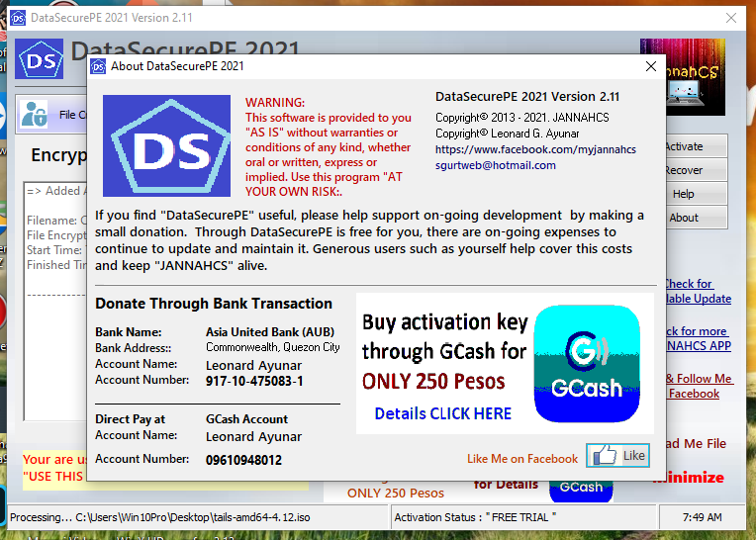Click the DS icon in main title bar
The height and width of the screenshot is (540, 756).
tap(15, 18)
